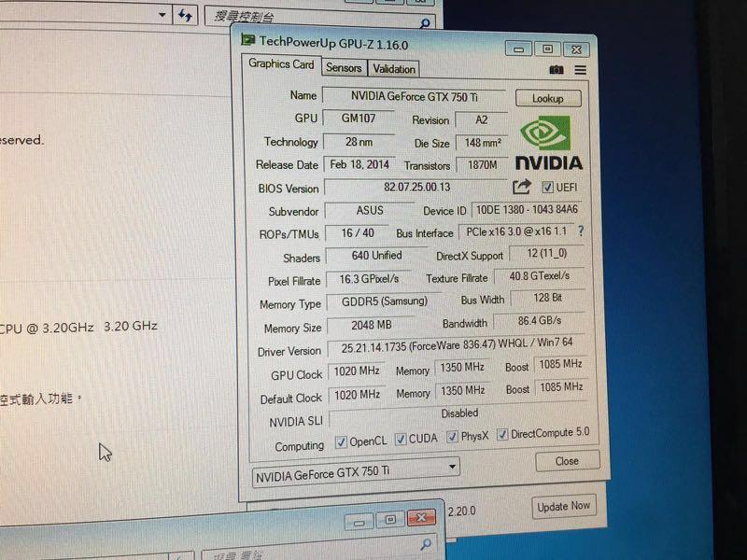The image size is (747, 560).
Task: Click the Technology value 28 nm
Action: coord(359,142)
